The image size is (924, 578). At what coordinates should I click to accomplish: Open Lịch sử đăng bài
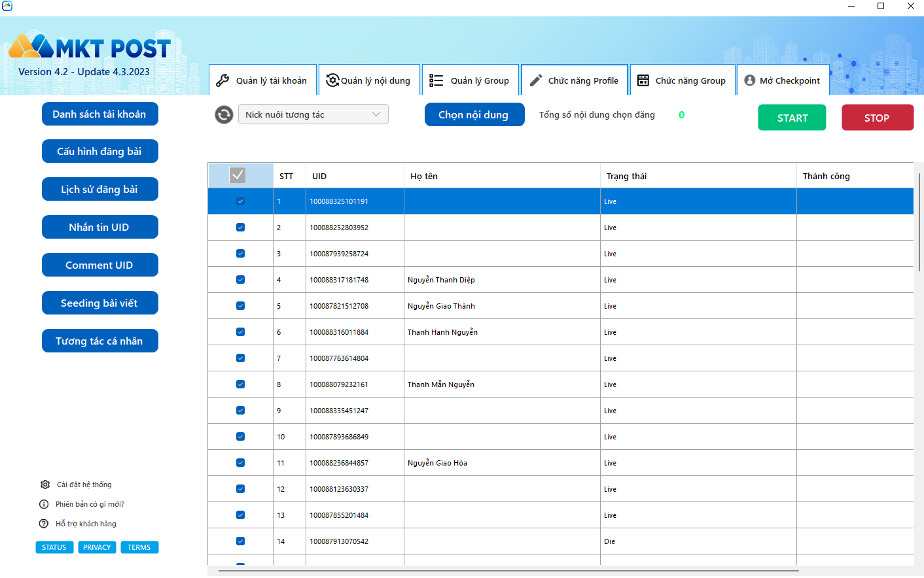(x=99, y=189)
